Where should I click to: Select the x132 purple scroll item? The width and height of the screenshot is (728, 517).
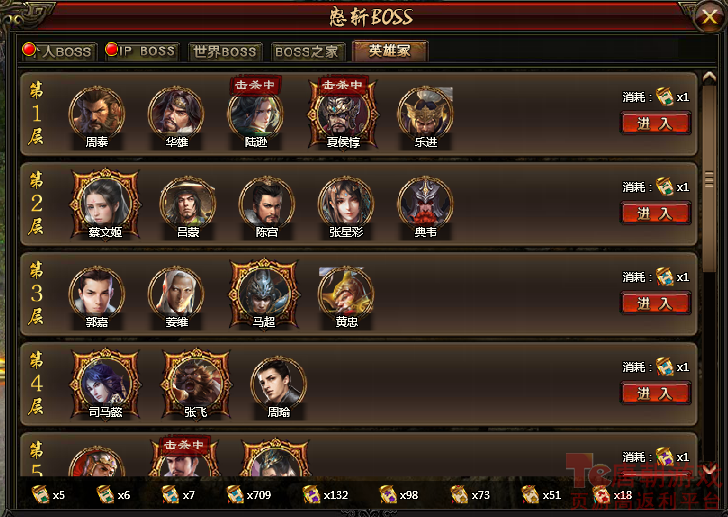click(x=311, y=495)
